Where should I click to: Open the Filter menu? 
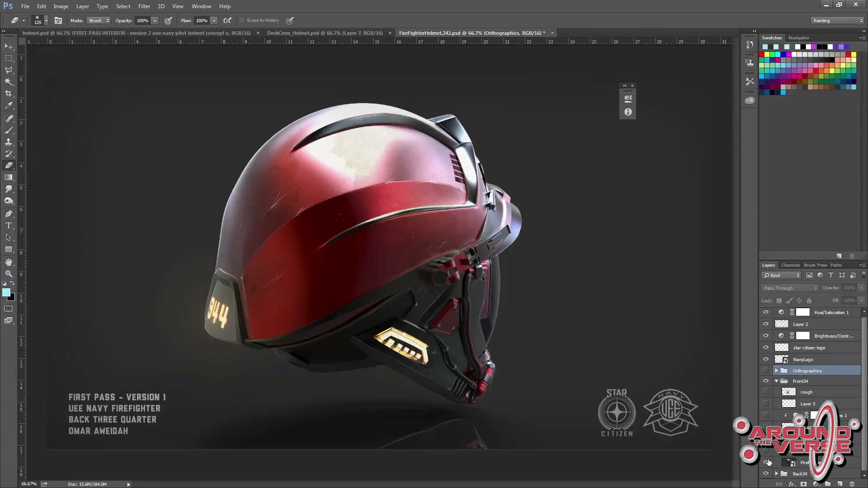coord(144,6)
